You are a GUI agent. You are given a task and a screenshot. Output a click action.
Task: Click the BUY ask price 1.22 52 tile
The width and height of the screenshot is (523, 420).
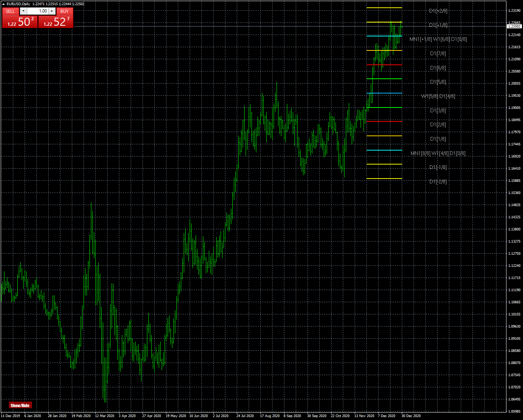click(56, 22)
